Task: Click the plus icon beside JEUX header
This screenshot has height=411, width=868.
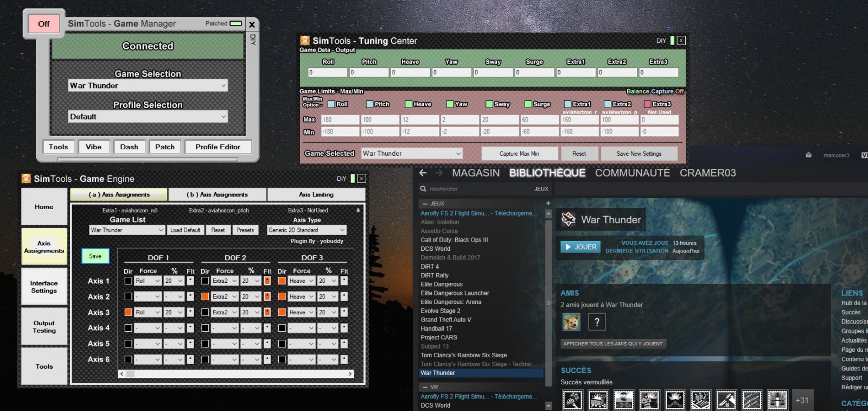Action: click(x=548, y=203)
